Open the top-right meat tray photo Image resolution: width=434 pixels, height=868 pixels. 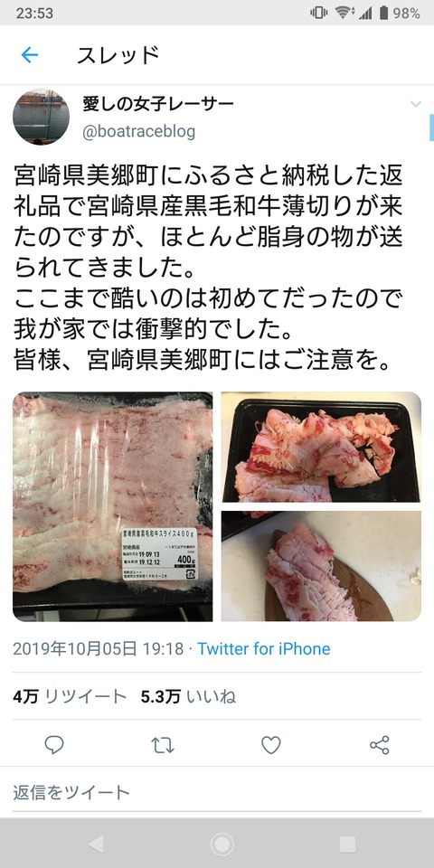click(321, 447)
